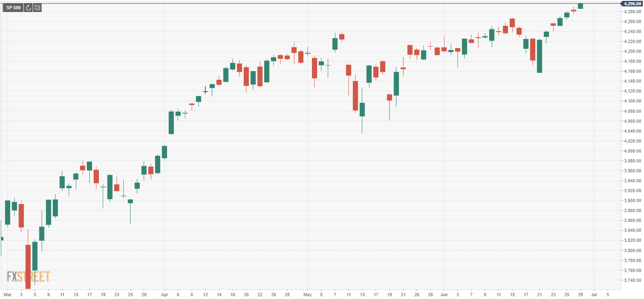Viewport: 644px width, 299px height.
Task: Click the 4,000.00 price axis label
Action: (x=632, y=151)
